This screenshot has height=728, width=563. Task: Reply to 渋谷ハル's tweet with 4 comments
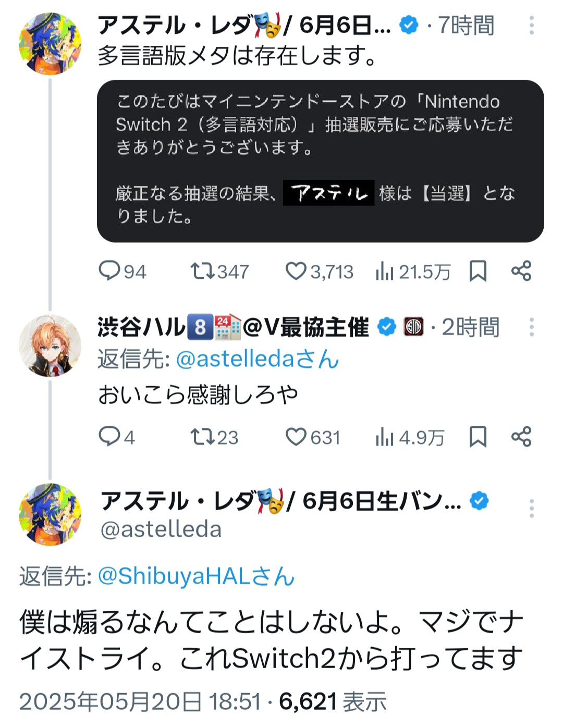[x=117, y=437]
